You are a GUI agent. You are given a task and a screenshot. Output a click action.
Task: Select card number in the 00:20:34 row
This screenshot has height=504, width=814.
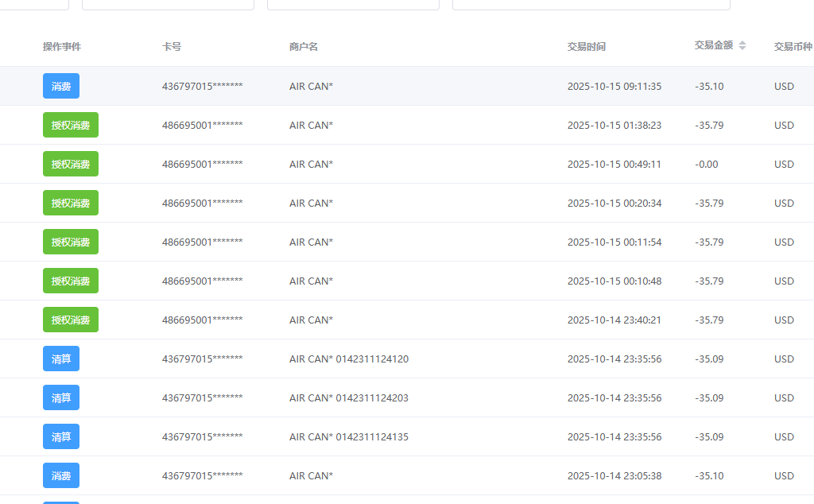203,203
